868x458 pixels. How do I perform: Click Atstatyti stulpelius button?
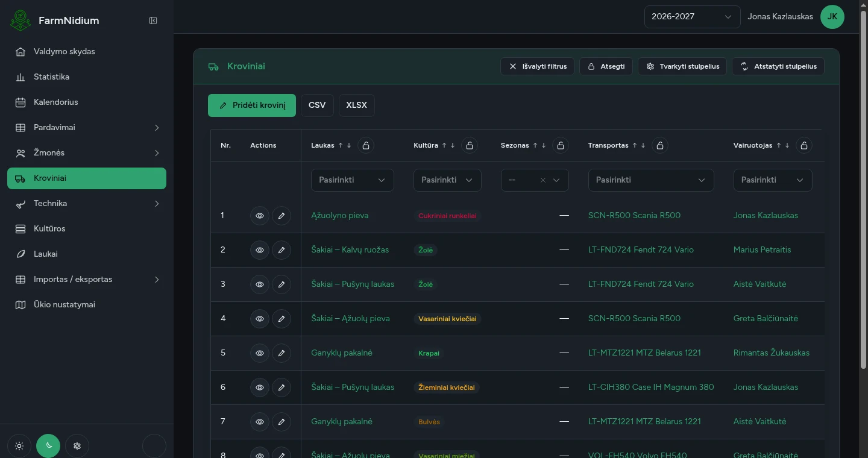point(778,66)
